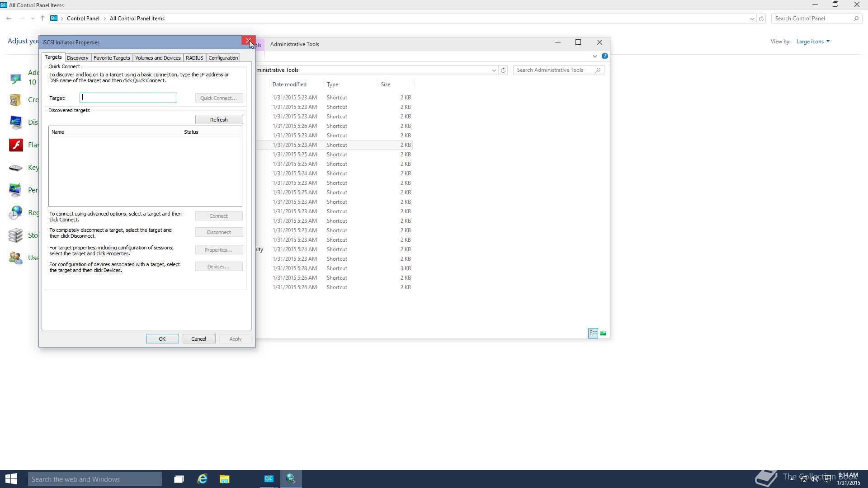This screenshot has width=868, height=488.
Task: Expand Administrative Tools address history dropdown
Action: coord(494,70)
